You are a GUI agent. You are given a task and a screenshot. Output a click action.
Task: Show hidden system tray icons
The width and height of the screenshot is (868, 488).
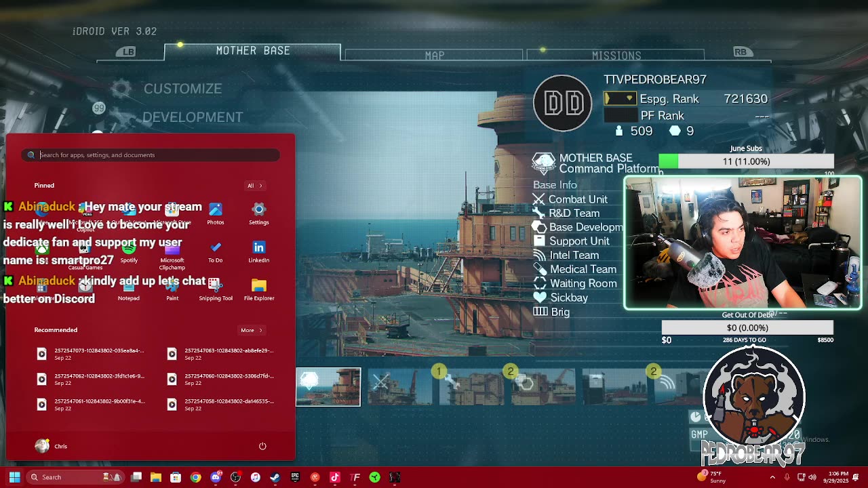772,477
